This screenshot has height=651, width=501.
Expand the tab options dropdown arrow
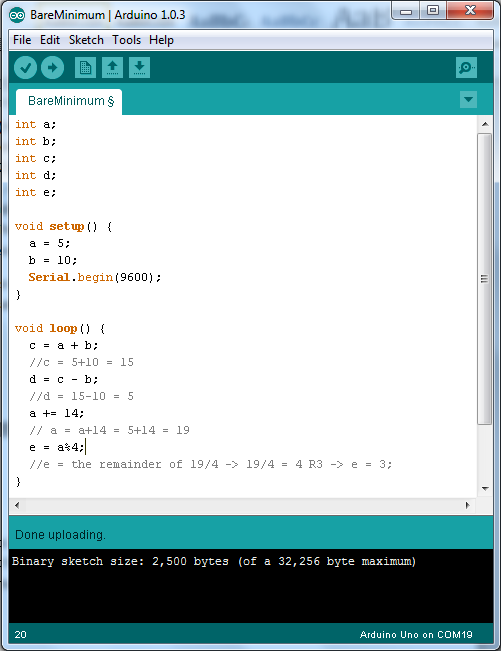click(x=469, y=100)
